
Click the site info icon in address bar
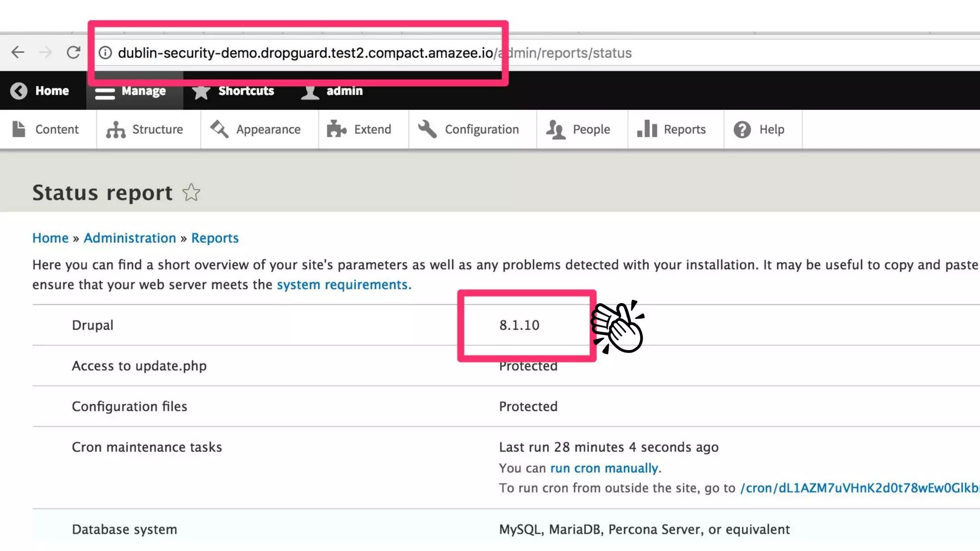[x=105, y=53]
